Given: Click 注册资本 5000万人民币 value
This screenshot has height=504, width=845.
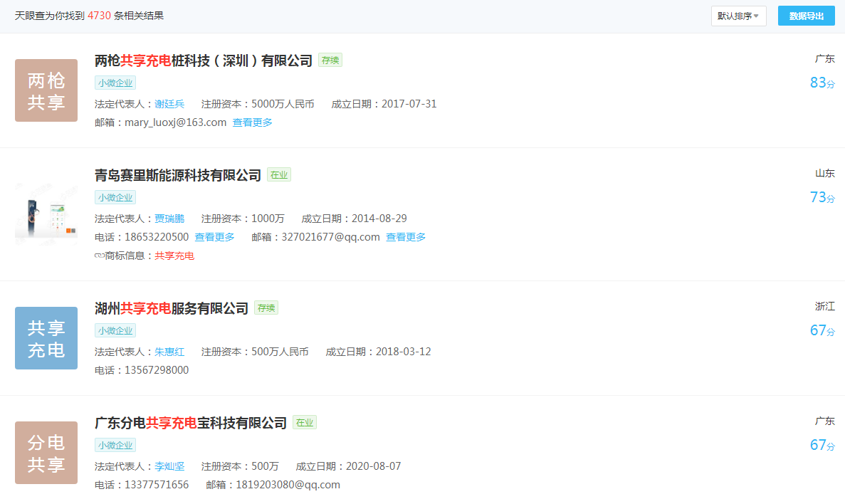Looking at the screenshot, I should (283, 104).
